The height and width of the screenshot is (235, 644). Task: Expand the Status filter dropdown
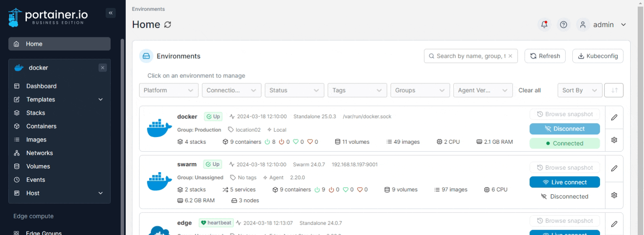(294, 90)
